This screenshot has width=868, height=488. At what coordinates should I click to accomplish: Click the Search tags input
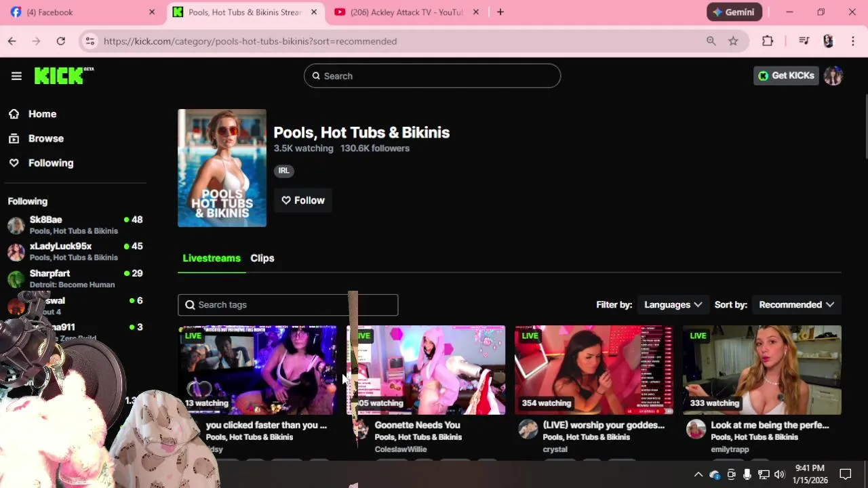288,305
